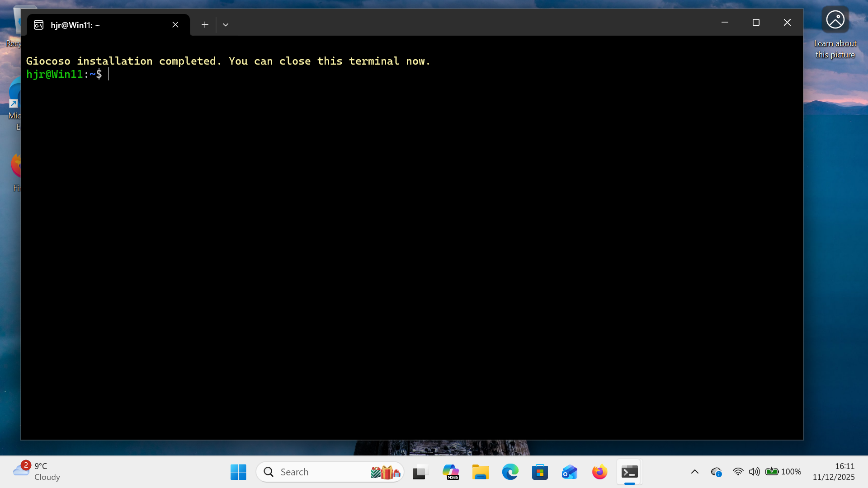This screenshot has width=868, height=488.
Task: Open File Explorer from the taskbar
Action: (x=481, y=472)
